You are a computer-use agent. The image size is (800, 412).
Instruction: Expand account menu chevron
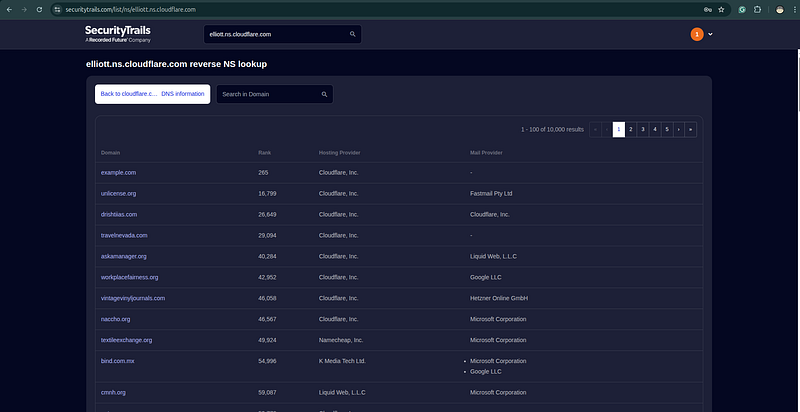pyautogui.click(x=710, y=34)
